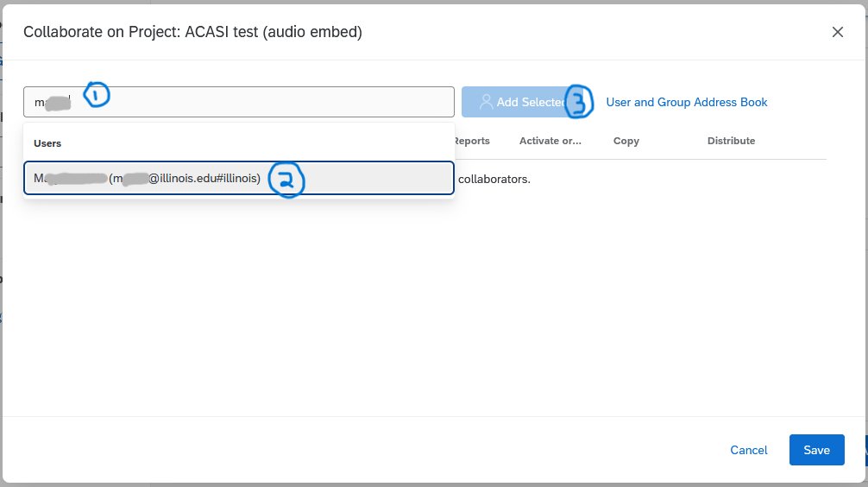The height and width of the screenshot is (487, 868).
Task: Click the Activate or... column header
Action: click(x=550, y=141)
